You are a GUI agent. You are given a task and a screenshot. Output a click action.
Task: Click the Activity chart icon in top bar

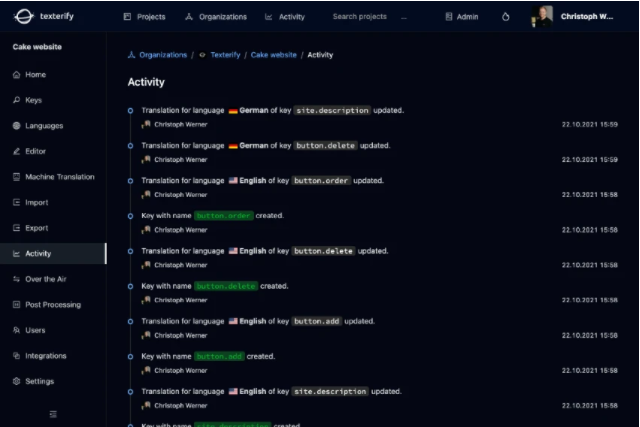point(269,17)
